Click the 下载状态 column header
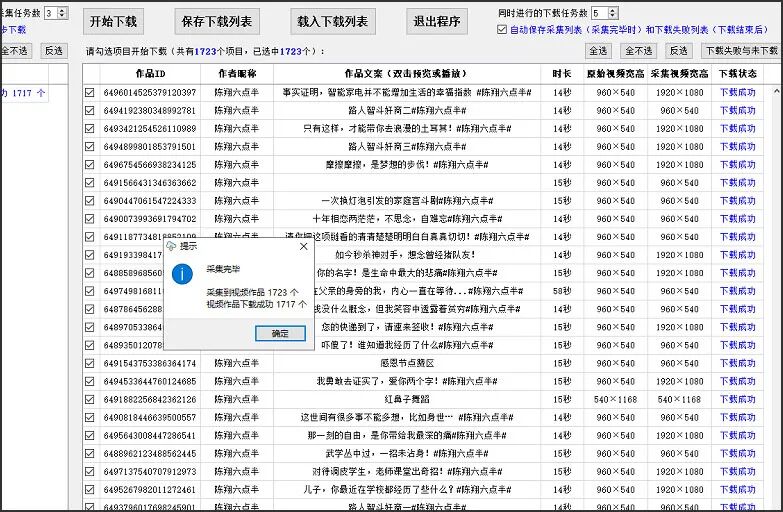 pyautogui.click(x=738, y=74)
